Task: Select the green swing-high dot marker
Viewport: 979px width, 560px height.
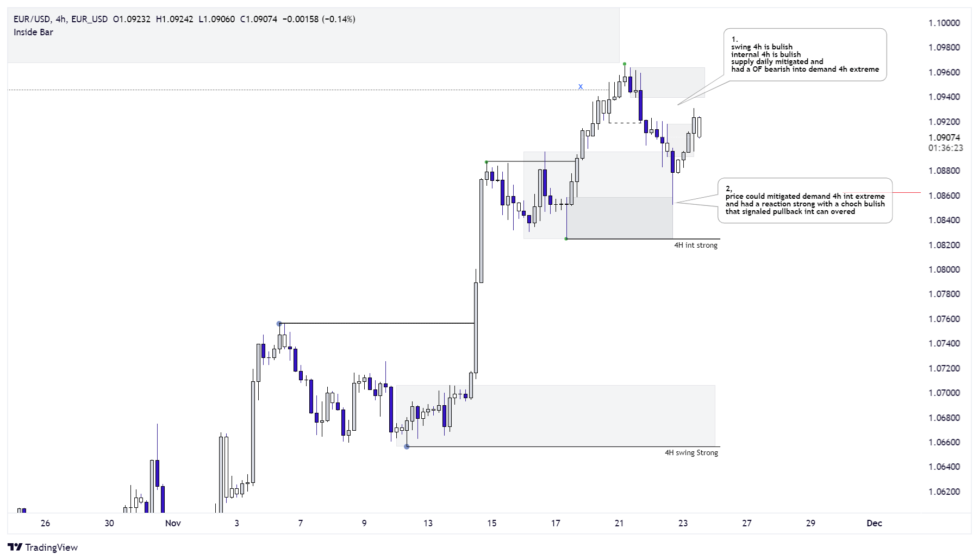Action: click(x=625, y=64)
